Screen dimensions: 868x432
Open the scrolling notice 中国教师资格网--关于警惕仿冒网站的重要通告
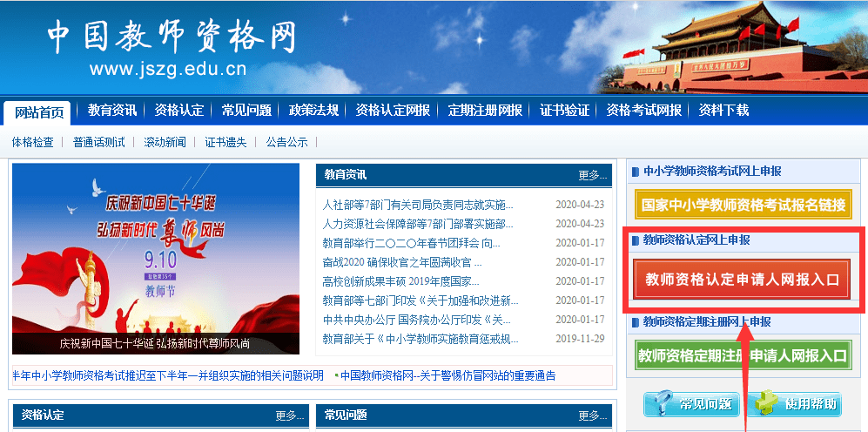click(447, 376)
